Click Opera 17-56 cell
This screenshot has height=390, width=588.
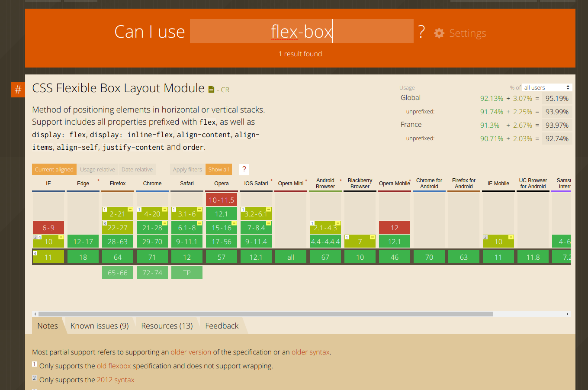click(x=222, y=242)
